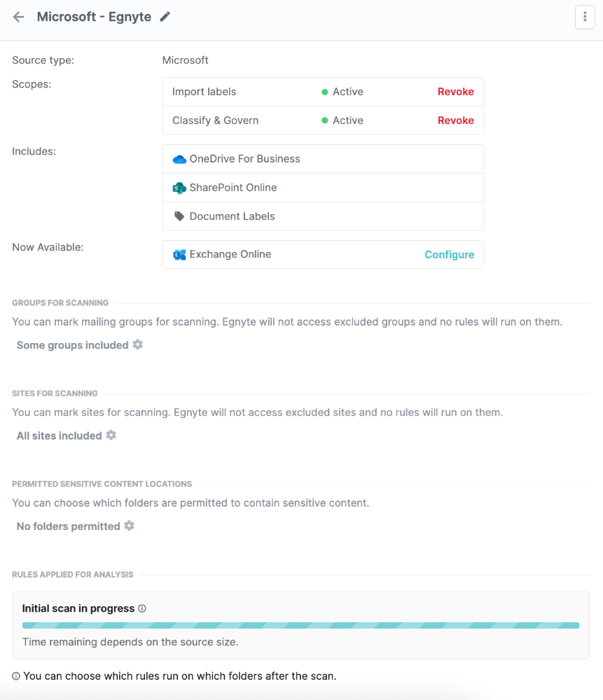Click the initial scan progress bar

pyautogui.click(x=300, y=625)
